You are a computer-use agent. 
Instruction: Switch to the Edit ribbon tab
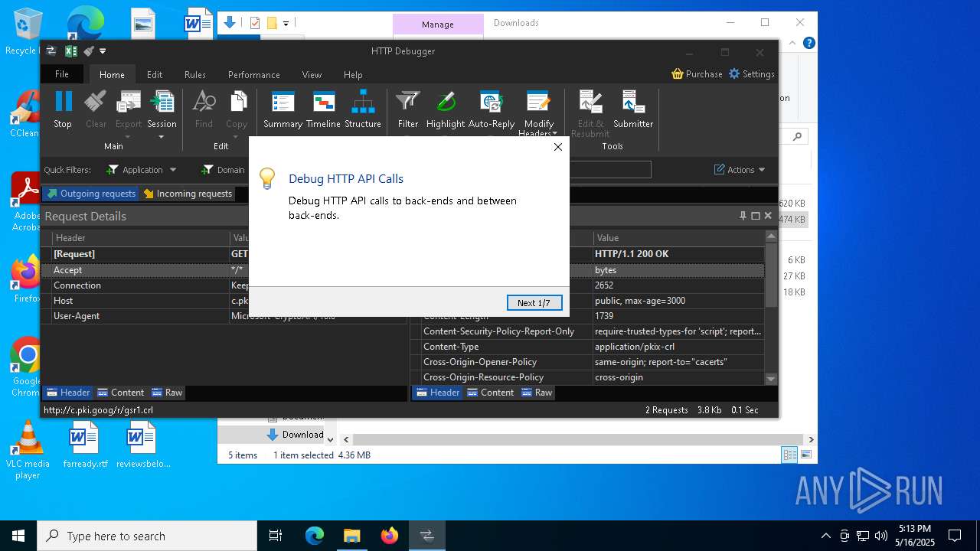coord(155,74)
